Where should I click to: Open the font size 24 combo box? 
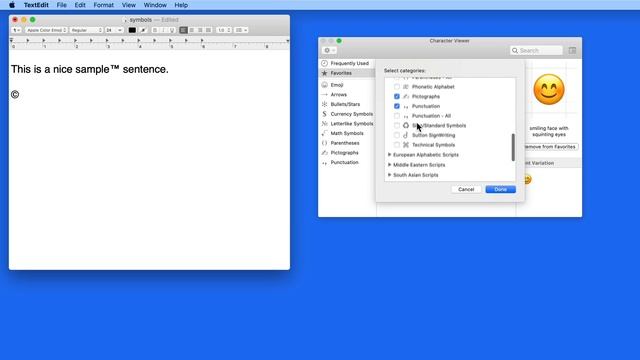(x=114, y=30)
